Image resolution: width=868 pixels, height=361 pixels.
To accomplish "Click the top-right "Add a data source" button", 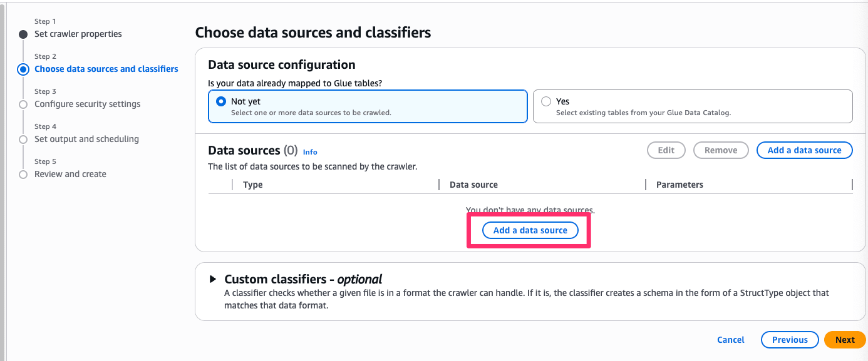I will click(804, 150).
